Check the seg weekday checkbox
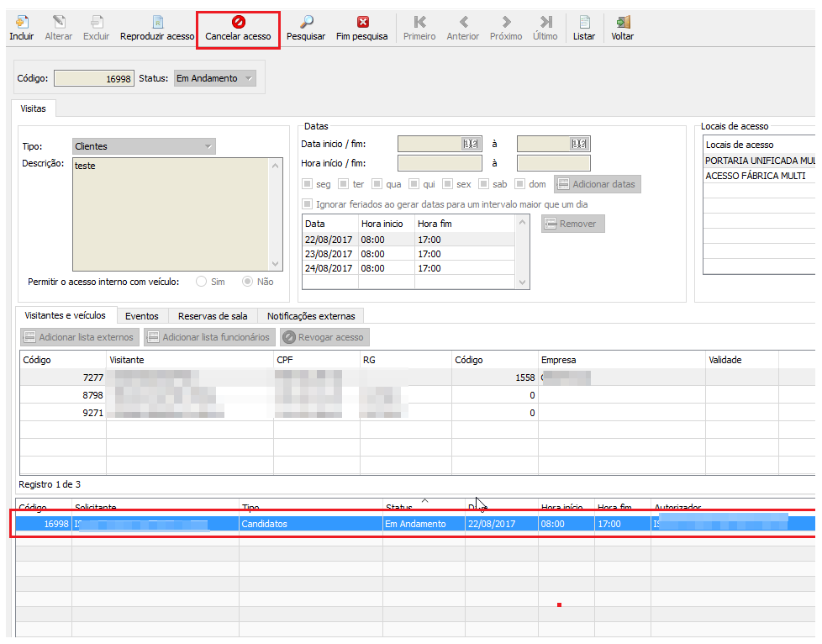The width and height of the screenshot is (822, 644). pos(308,184)
